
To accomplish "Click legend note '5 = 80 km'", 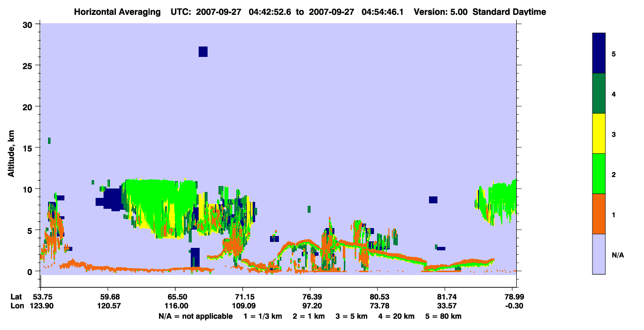I will 443,316.
